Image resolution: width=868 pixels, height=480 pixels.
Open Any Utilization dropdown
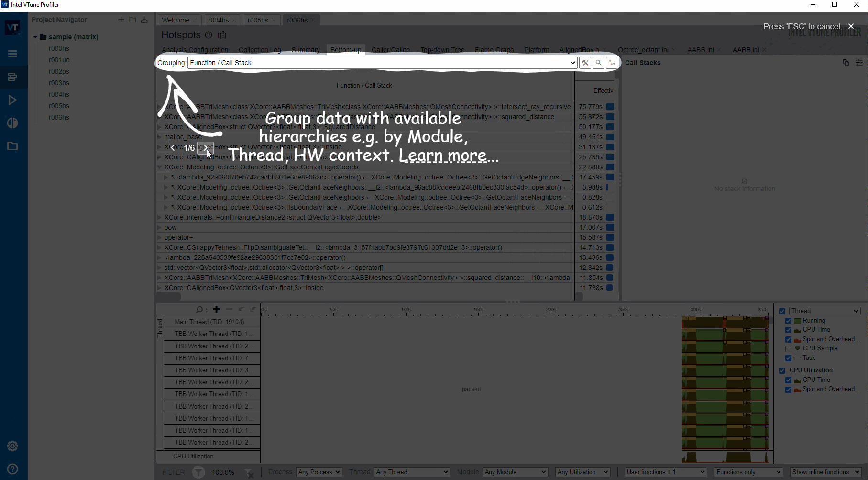tap(582, 472)
